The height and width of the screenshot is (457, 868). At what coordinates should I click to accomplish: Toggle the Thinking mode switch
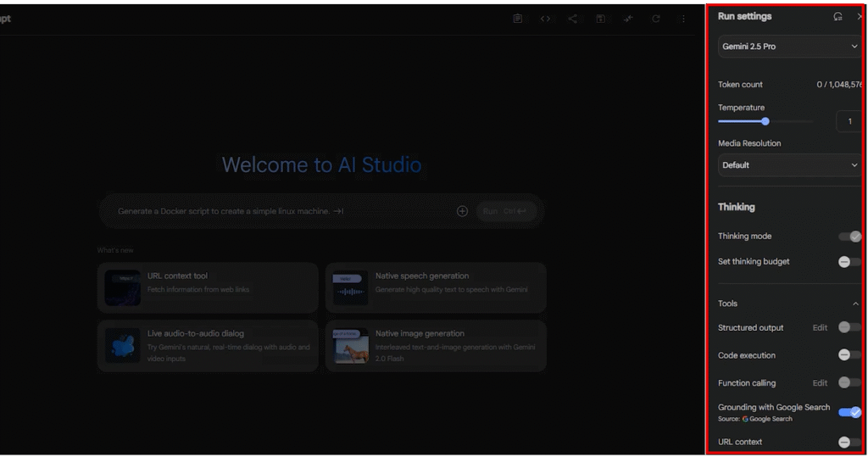[849, 237]
